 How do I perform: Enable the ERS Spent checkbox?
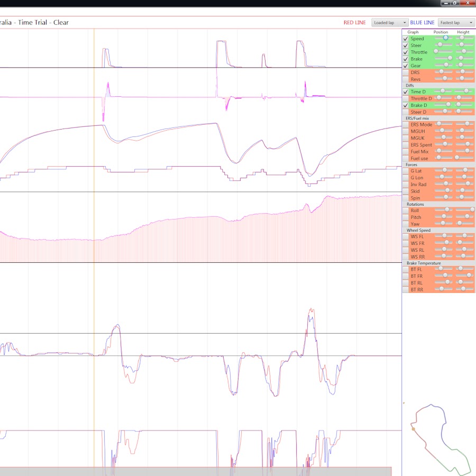406,145
